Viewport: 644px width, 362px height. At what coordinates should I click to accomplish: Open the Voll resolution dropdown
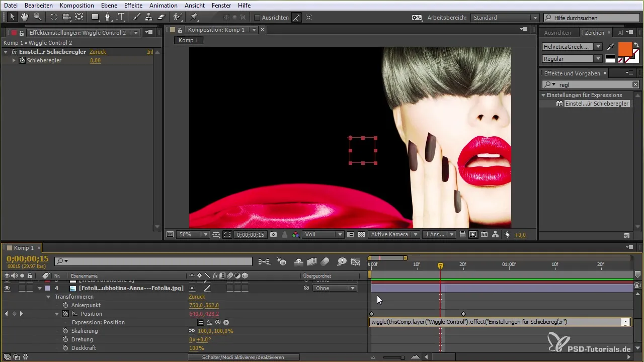[324, 234]
